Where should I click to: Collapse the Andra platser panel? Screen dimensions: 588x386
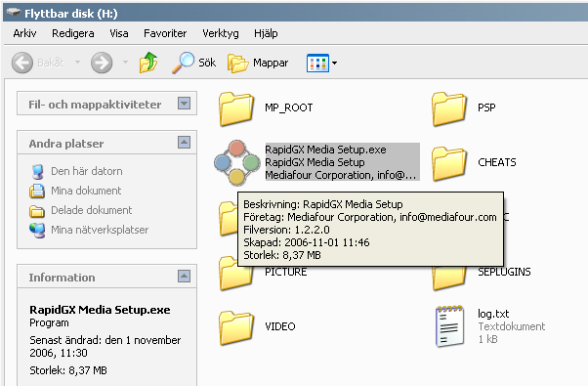click(184, 142)
